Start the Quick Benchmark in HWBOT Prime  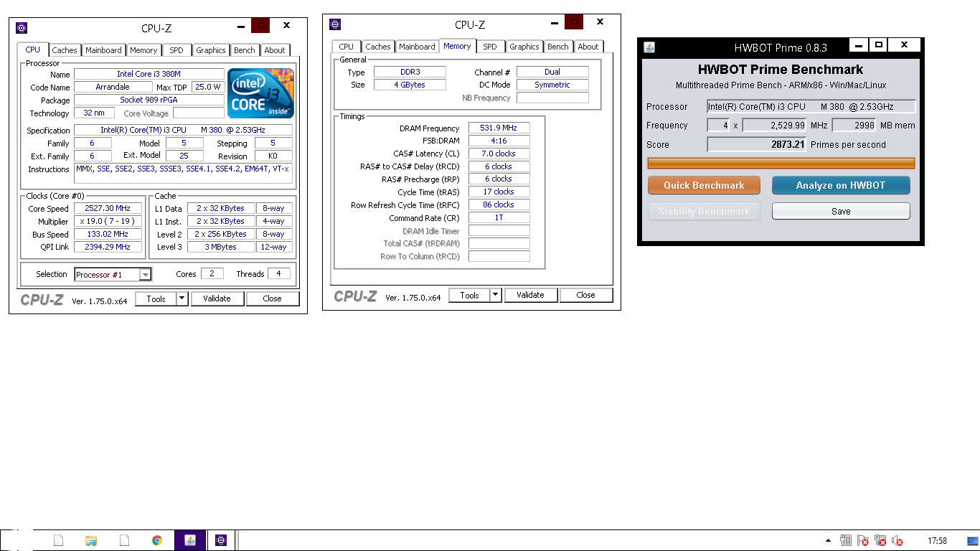[x=704, y=185]
